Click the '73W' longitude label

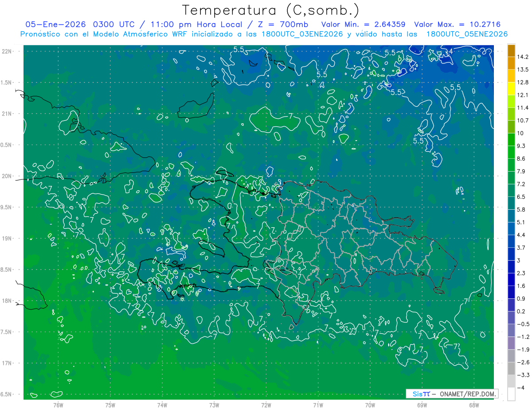click(214, 405)
